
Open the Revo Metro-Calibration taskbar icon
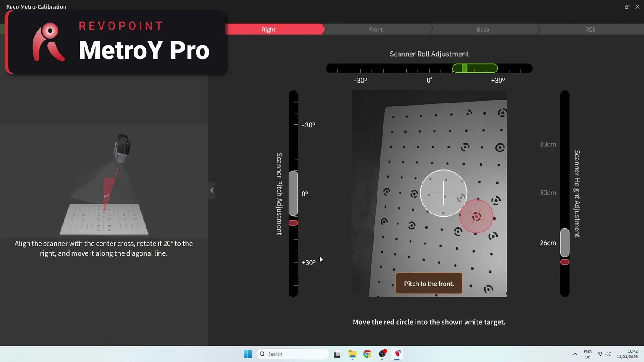click(x=397, y=354)
